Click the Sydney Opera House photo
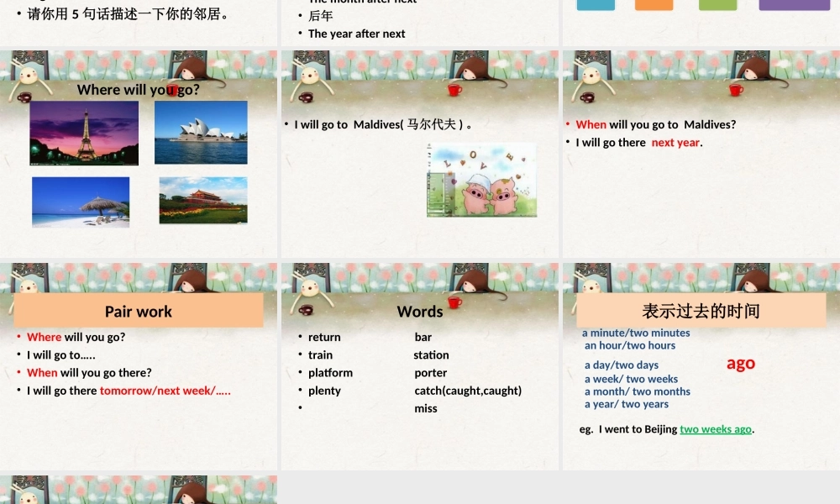The height and width of the screenshot is (504, 840). click(202, 132)
